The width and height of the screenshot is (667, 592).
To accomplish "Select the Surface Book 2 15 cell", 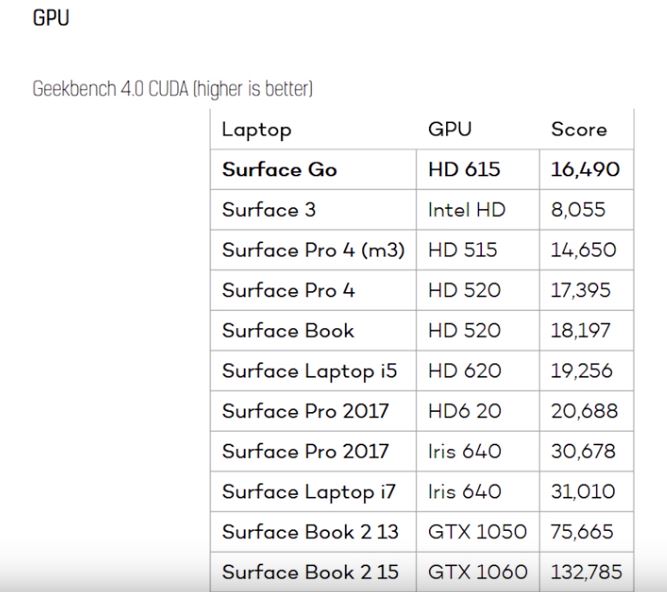I will click(309, 572).
